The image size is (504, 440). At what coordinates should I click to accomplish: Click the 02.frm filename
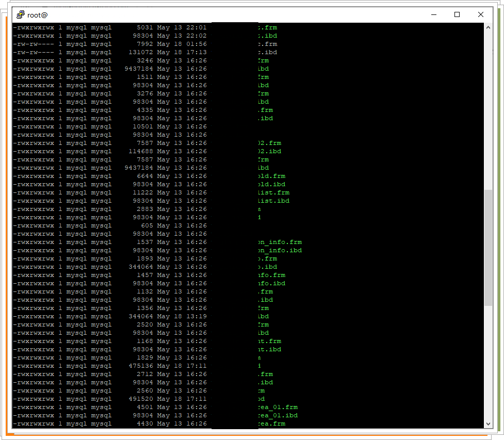270,143
